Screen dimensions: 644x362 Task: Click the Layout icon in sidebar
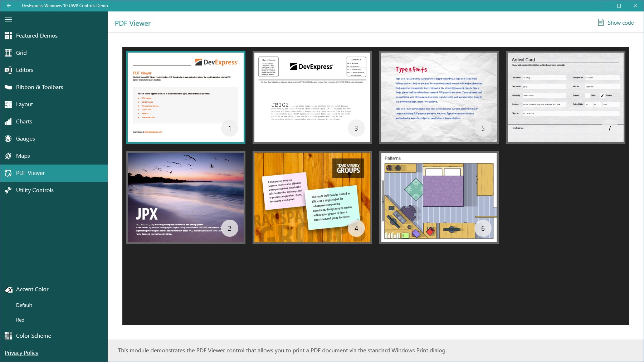click(x=8, y=104)
